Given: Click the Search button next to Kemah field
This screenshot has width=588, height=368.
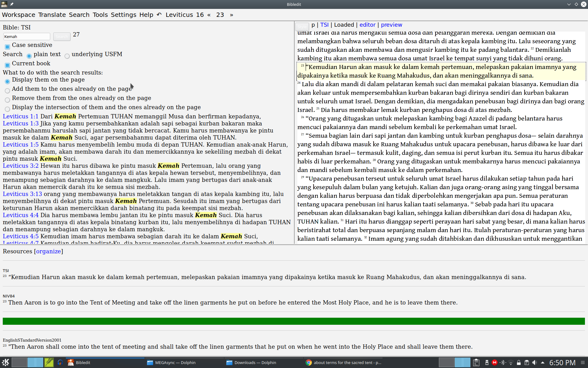Looking at the screenshot, I should (x=62, y=37).
